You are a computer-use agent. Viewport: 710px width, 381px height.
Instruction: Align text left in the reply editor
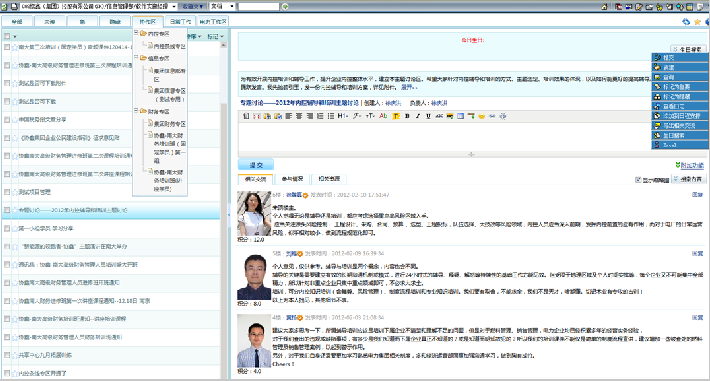pos(288,116)
